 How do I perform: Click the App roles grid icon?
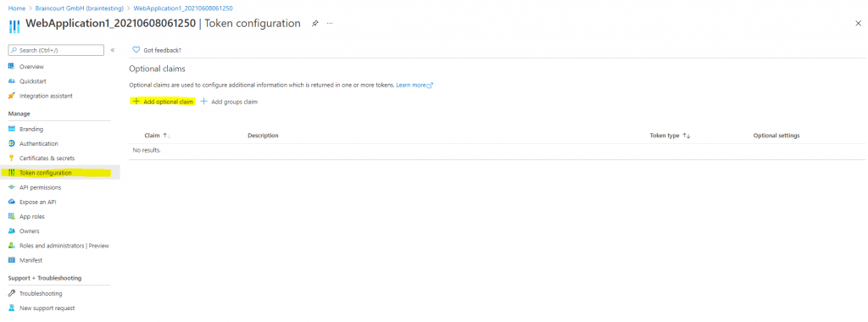tap(12, 216)
